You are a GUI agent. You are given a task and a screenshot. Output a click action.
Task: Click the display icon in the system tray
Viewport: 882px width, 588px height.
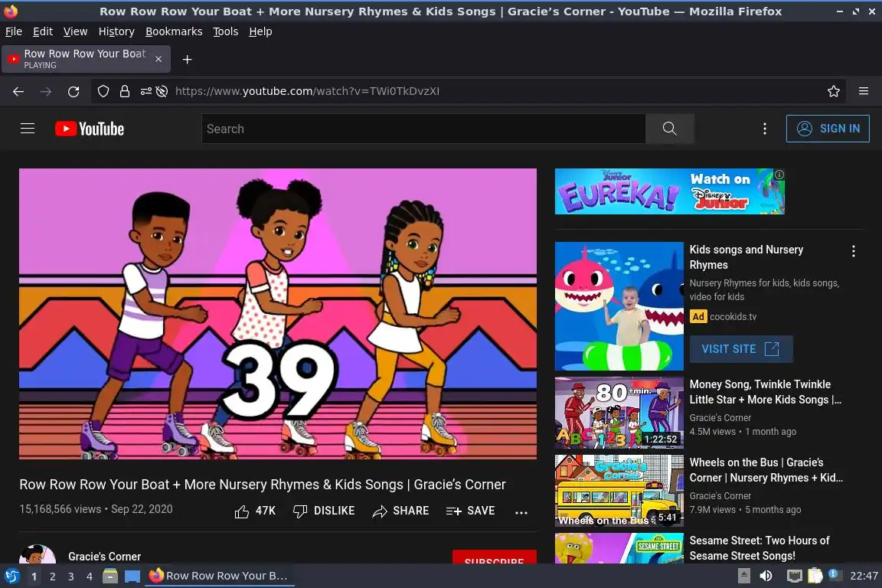click(794, 576)
